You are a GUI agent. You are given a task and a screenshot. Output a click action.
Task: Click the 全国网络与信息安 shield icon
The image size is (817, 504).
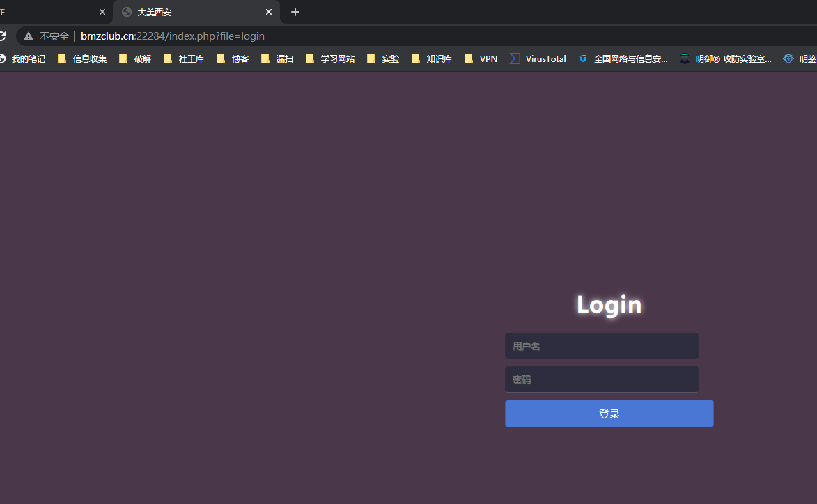tap(583, 59)
